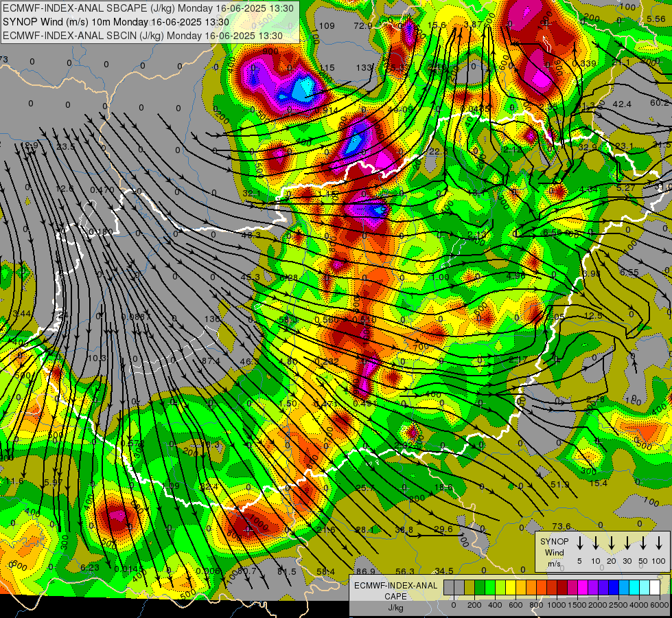
Task: Click the map value '109'
Action: click(327, 25)
